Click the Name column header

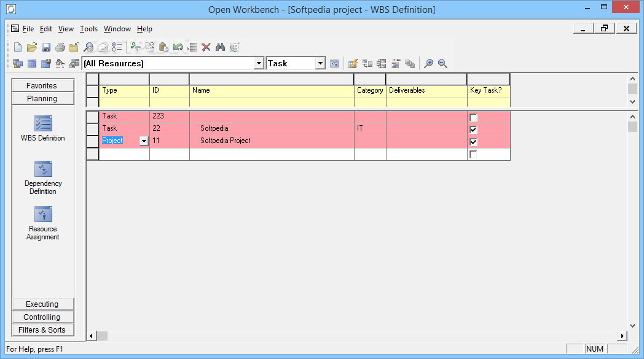point(272,90)
